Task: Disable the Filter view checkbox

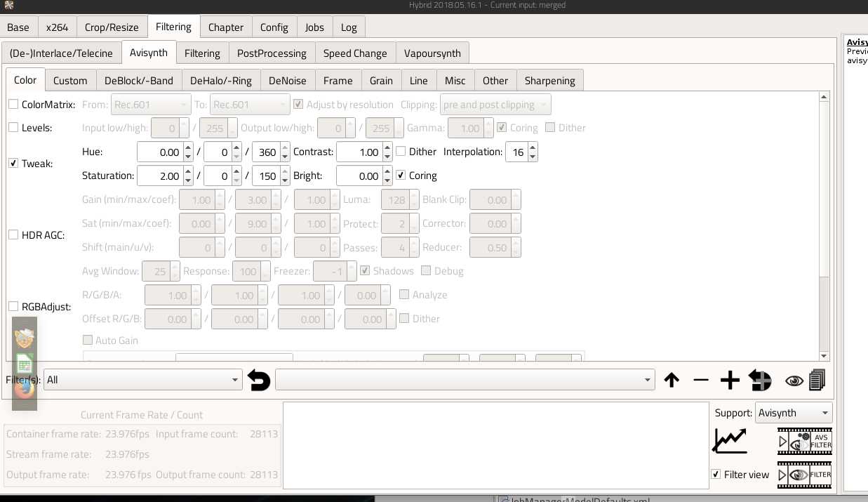Action: [x=716, y=475]
